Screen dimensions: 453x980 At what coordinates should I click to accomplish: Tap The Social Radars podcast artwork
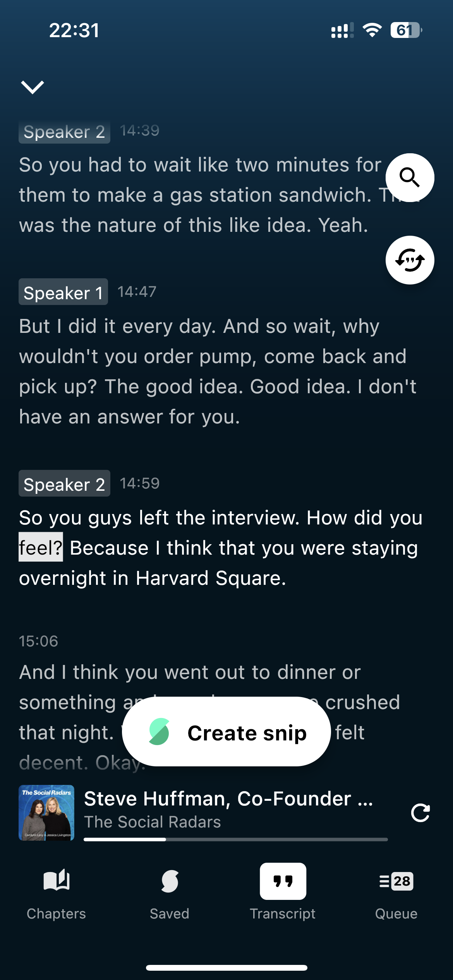point(46,812)
